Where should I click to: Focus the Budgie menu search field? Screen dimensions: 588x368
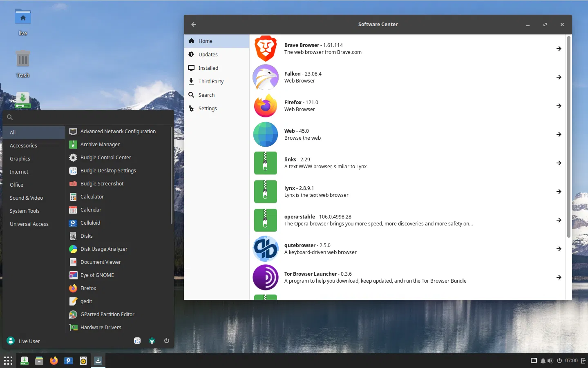tap(88, 117)
